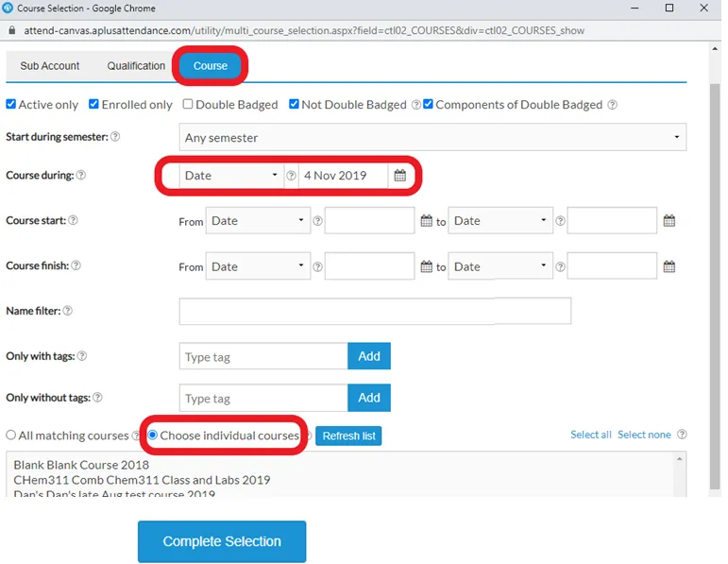The image size is (728, 564).
Task: Click help icon next to Course during label
Action: 81,175
